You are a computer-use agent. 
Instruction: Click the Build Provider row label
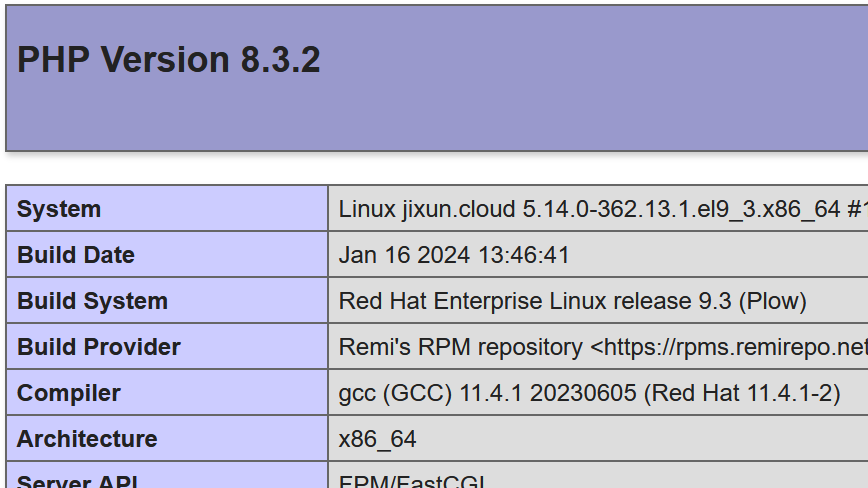tap(99, 347)
